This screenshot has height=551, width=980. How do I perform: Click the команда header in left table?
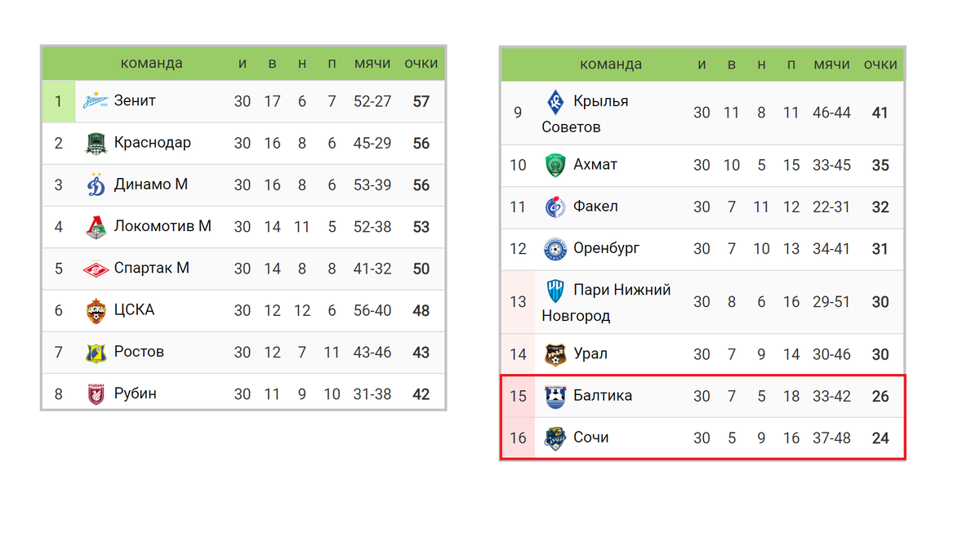coord(152,64)
